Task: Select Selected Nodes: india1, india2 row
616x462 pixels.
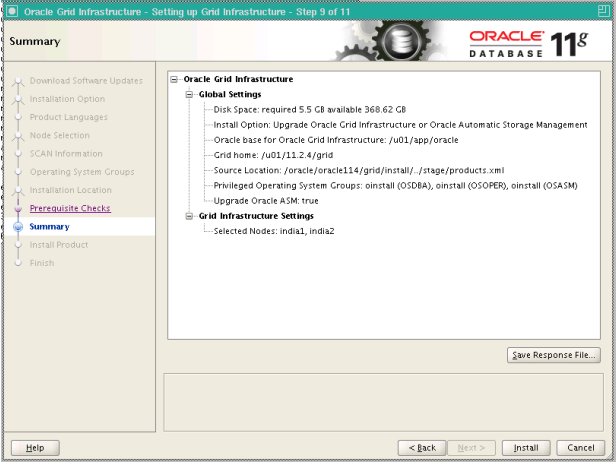Action: click(274, 231)
